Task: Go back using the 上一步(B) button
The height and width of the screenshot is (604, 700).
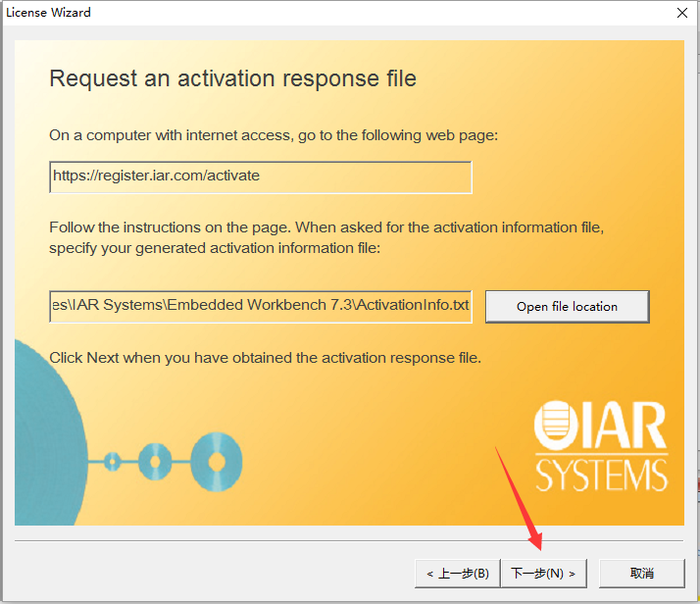Action: coord(458,573)
